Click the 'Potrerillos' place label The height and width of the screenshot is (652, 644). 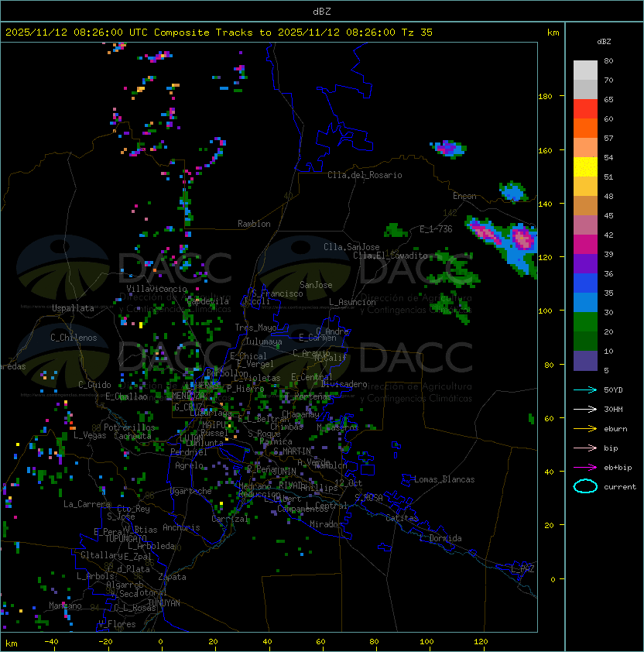tap(129, 427)
